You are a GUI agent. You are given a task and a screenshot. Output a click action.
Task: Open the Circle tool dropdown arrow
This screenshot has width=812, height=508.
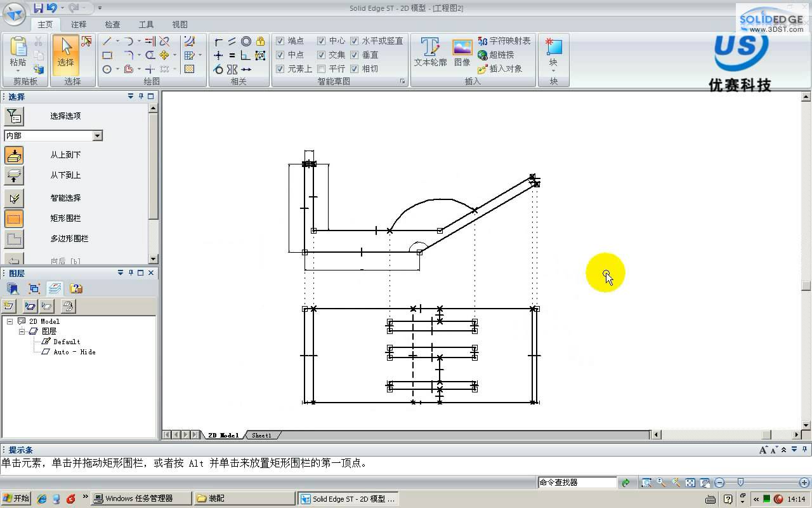[117, 69]
